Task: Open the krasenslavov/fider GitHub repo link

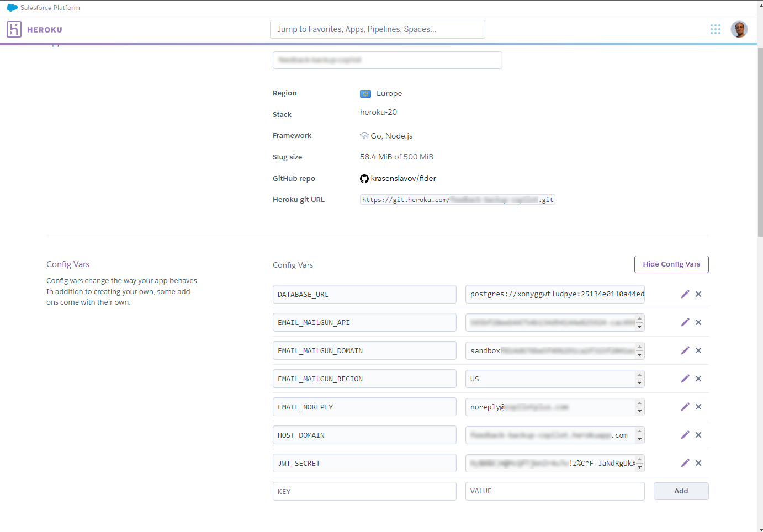Action: 403,178
